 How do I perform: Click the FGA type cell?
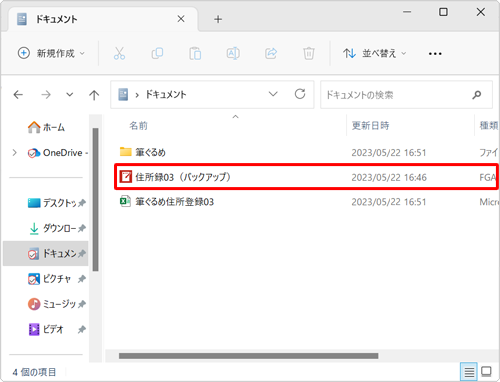coord(488,177)
